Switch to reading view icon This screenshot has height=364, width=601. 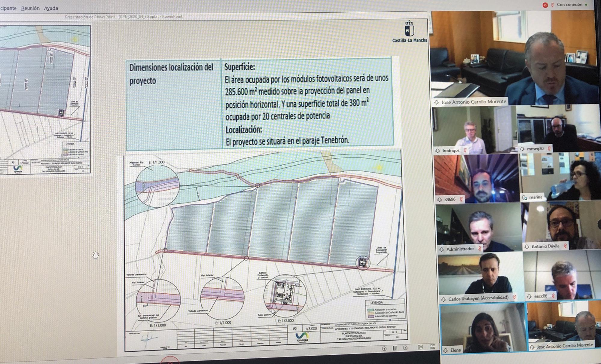pyautogui.click(x=420, y=347)
